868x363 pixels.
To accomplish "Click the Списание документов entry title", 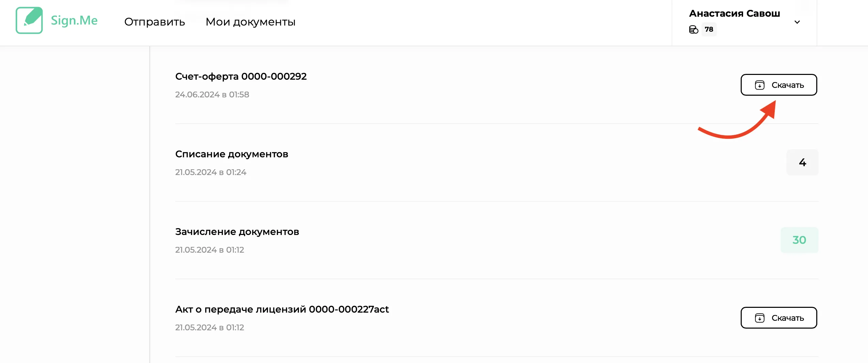I will 231,154.
